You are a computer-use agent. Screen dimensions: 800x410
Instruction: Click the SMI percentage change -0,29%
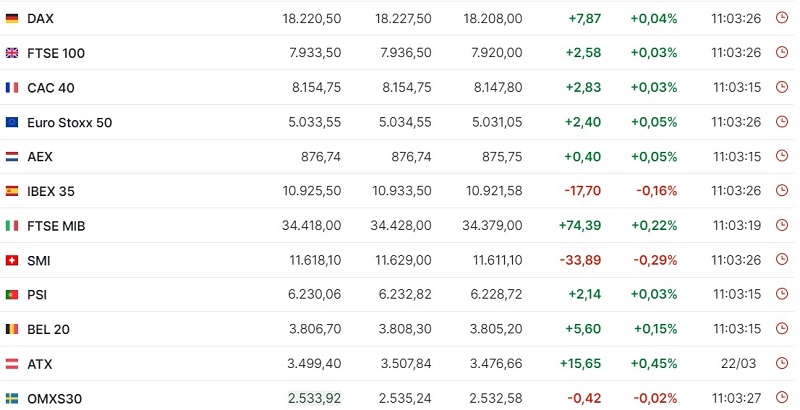click(655, 260)
